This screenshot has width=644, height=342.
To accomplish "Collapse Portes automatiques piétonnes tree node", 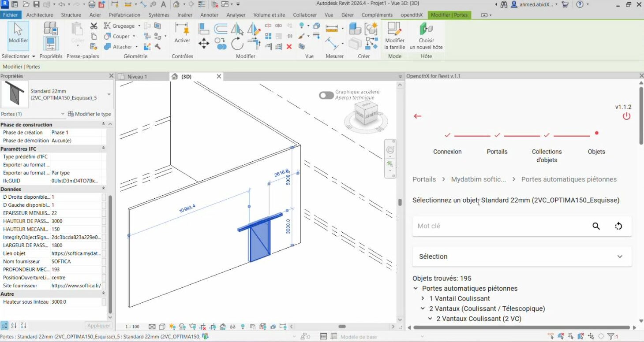I will (x=416, y=289).
